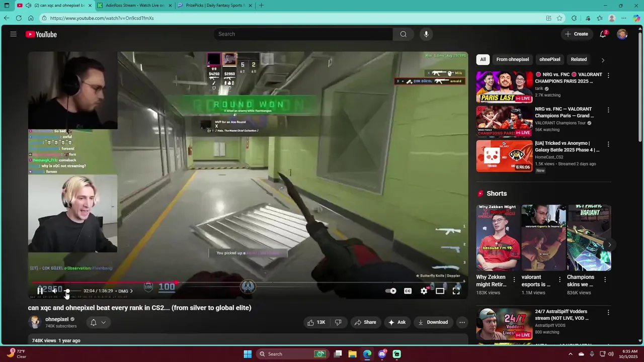Screen dimensions: 644x362
Task: Click the address bar URL
Action: [102, 18]
